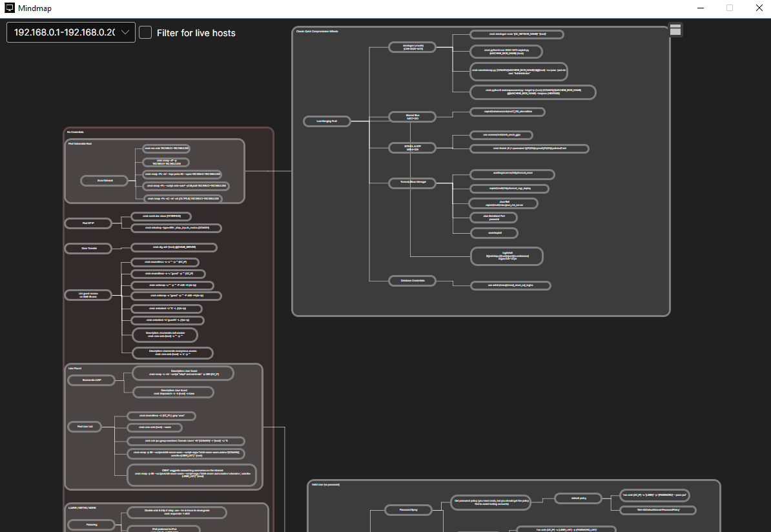Click the Mindmap app icon in title bar
The image size is (771, 532).
tap(10, 8)
